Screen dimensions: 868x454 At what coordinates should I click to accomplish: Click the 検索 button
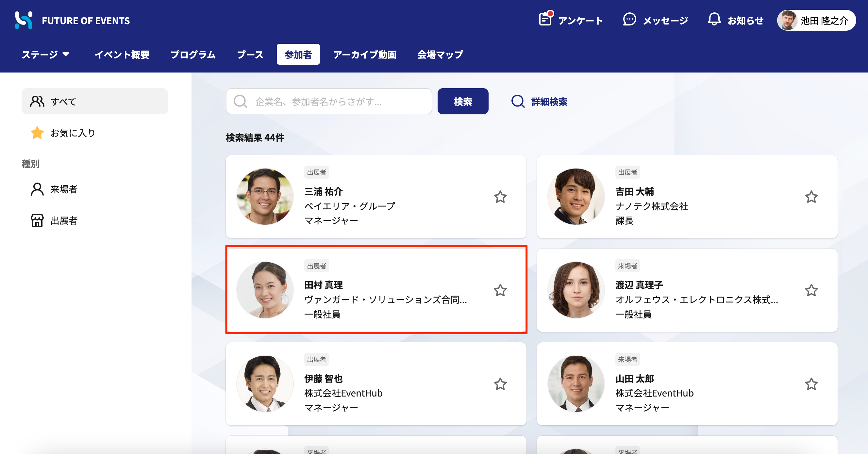[463, 101]
